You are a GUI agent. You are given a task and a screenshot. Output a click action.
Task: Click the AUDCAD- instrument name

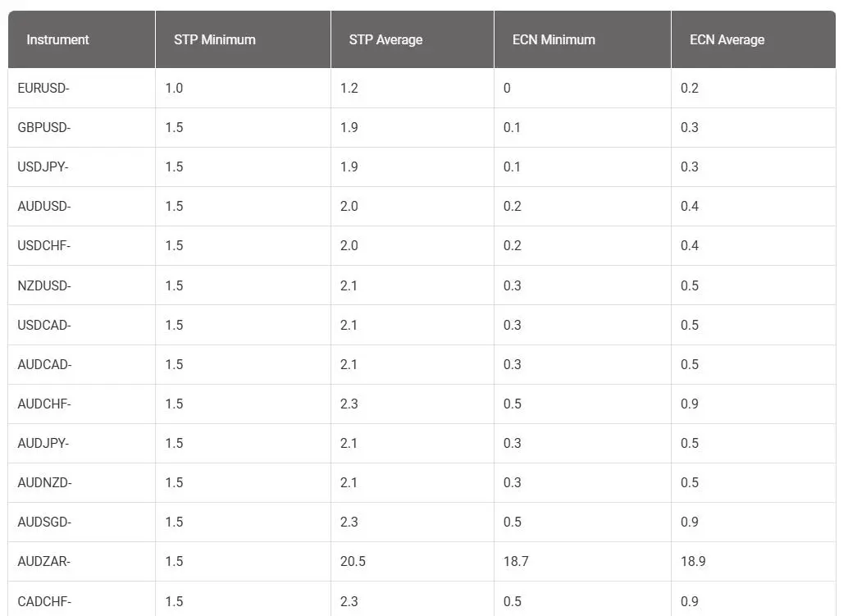[44, 364]
